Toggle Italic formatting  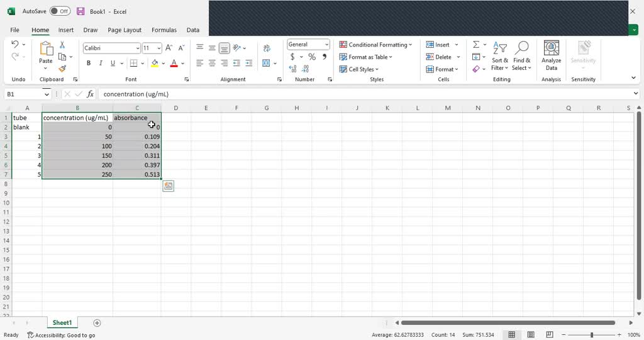tap(101, 63)
